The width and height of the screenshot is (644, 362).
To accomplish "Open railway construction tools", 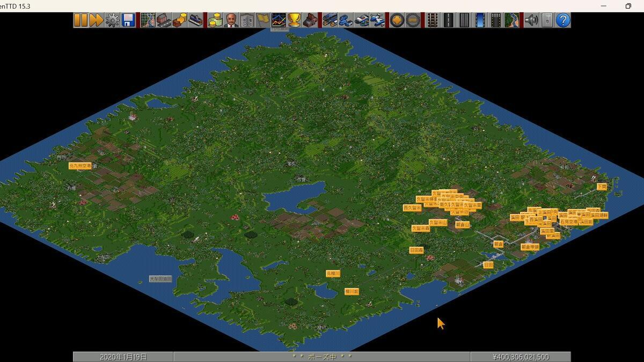I will (432, 20).
